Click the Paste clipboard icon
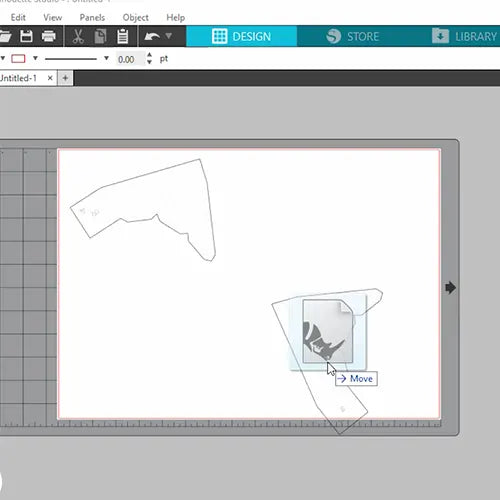 point(123,36)
